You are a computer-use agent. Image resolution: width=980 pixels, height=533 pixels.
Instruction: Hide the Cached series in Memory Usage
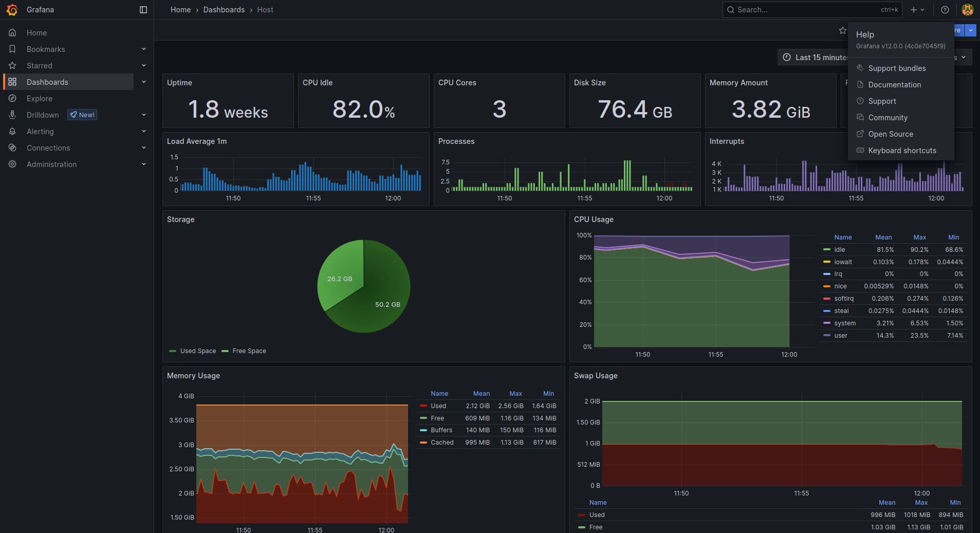click(x=443, y=442)
